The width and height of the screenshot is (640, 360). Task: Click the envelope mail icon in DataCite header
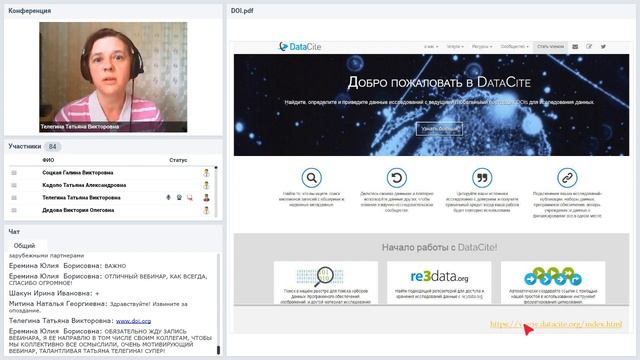(575, 47)
